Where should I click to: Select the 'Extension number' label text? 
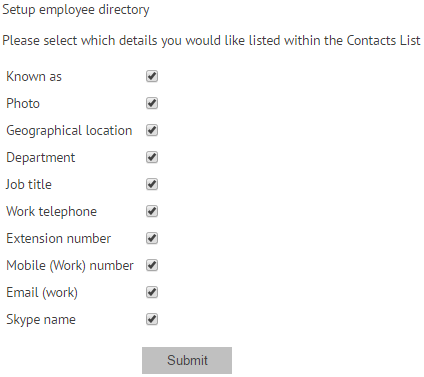59,238
